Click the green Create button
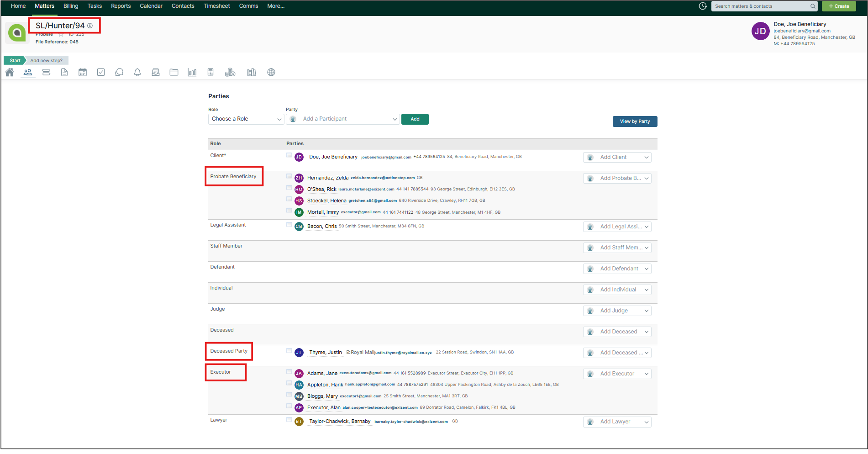 [x=839, y=6]
